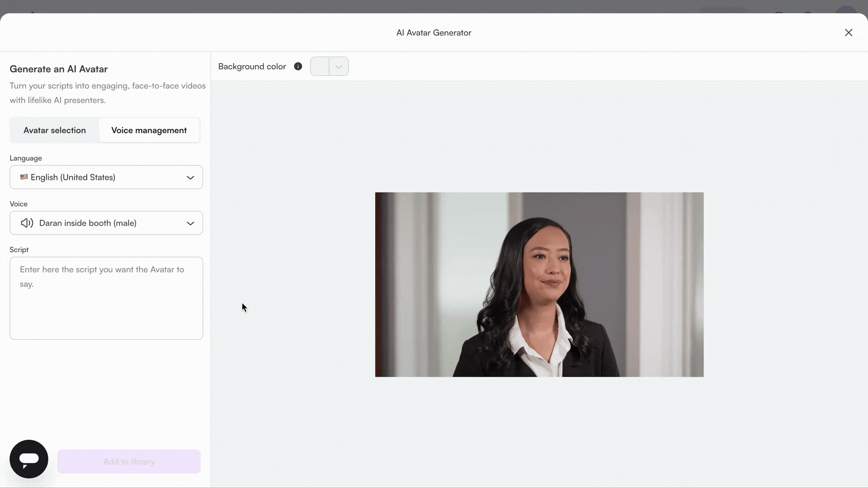This screenshot has width=868, height=488.
Task: Open the chat support bubble
Action: pos(29,459)
